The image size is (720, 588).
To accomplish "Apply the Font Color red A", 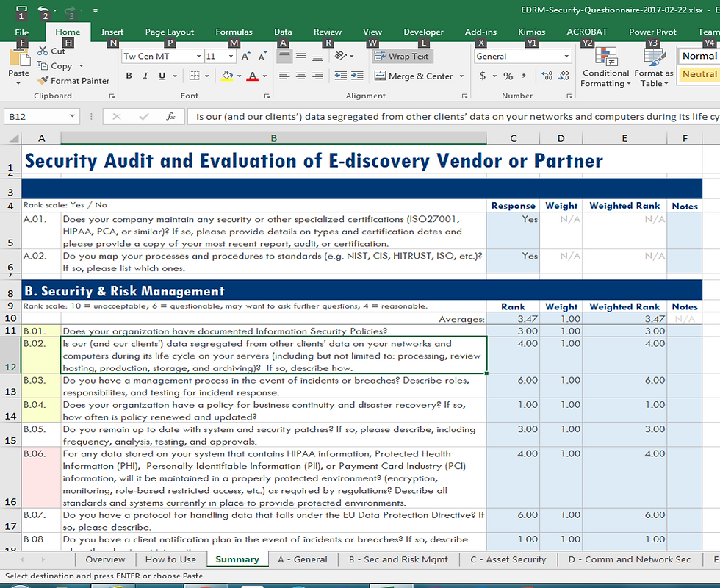I will 252,76.
